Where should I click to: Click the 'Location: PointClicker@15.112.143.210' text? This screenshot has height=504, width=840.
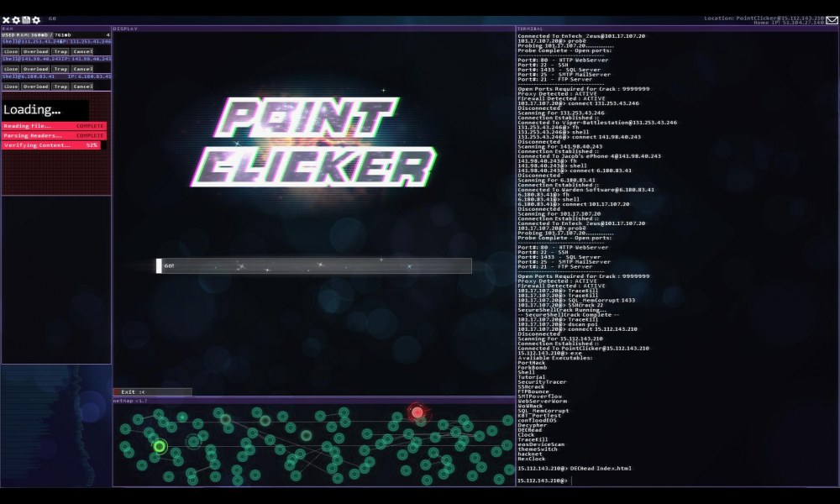tap(764, 18)
